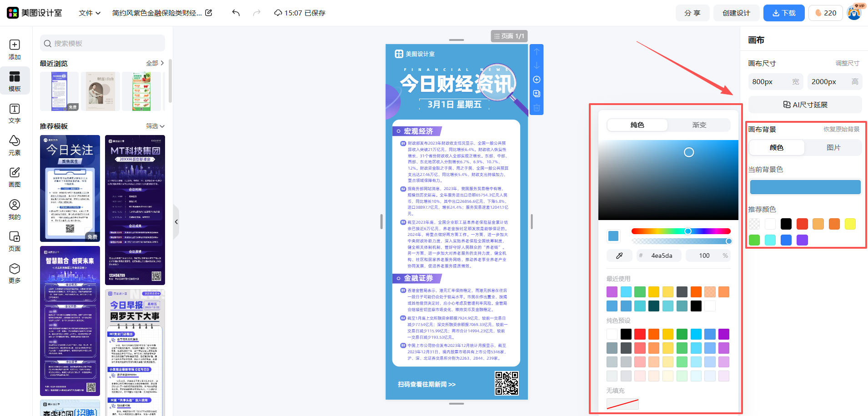The height and width of the screenshot is (416, 868).
Task: Open the 元素 elements panel
Action: point(15,145)
